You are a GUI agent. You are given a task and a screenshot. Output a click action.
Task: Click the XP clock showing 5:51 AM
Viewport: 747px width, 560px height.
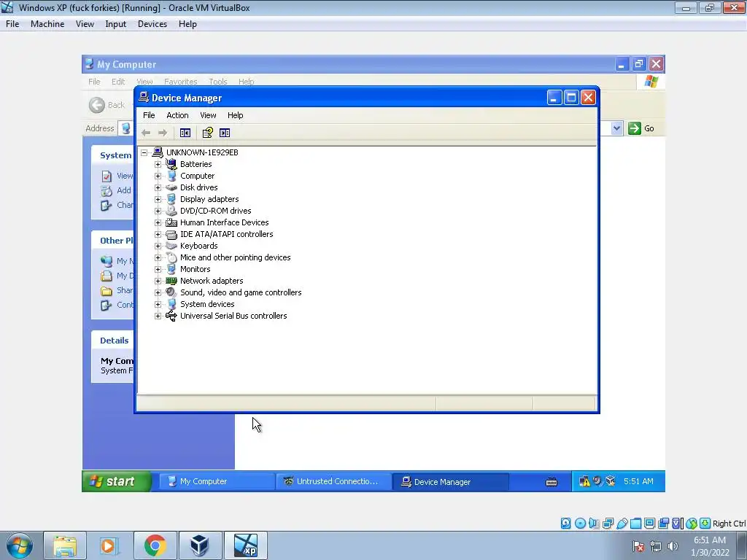(638, 481)
